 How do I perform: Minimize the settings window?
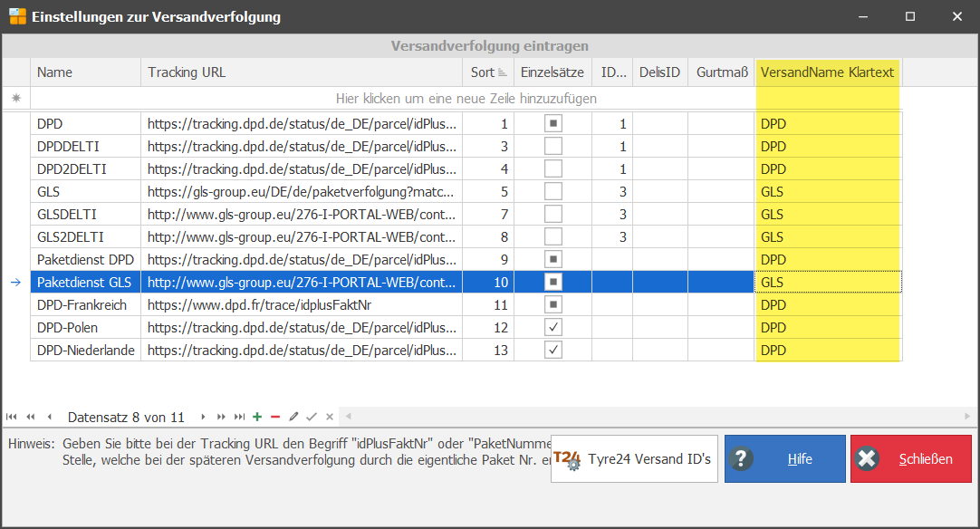pyautogui.click(x=863, y=16)
